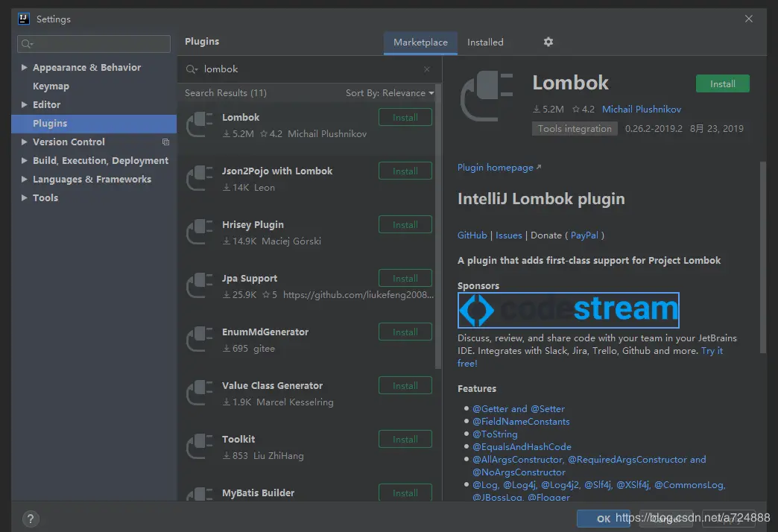
Task: Open the @FieldNameConstants link
Action: [x=520, y=421]
